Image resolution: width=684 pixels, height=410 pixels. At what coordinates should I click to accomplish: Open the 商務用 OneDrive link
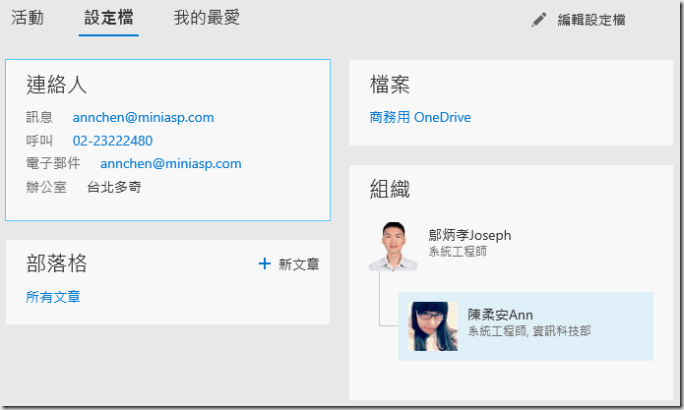tap(420, 117)
